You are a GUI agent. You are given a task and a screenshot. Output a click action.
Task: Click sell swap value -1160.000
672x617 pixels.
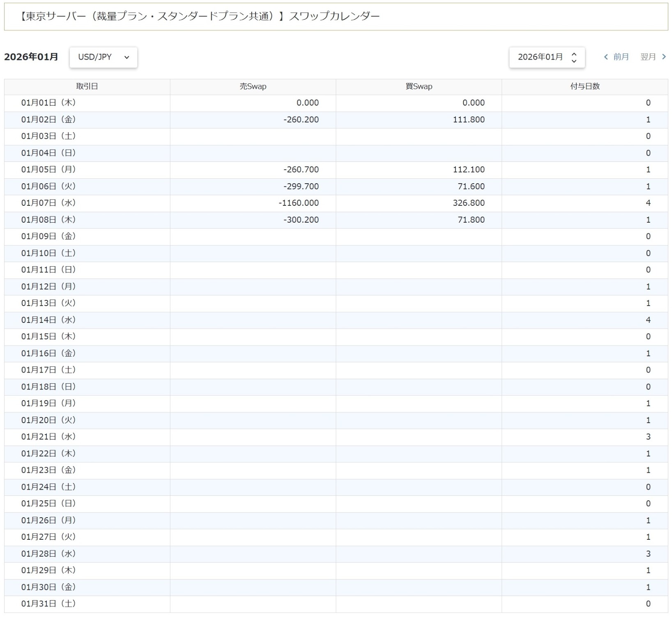click(x=299, y=203)
